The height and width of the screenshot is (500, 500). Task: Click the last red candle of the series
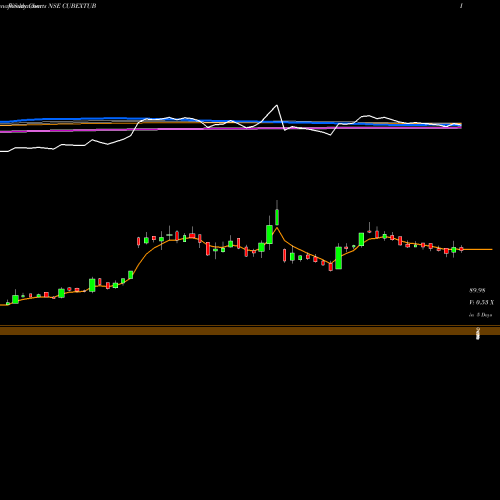click(462, 249)
